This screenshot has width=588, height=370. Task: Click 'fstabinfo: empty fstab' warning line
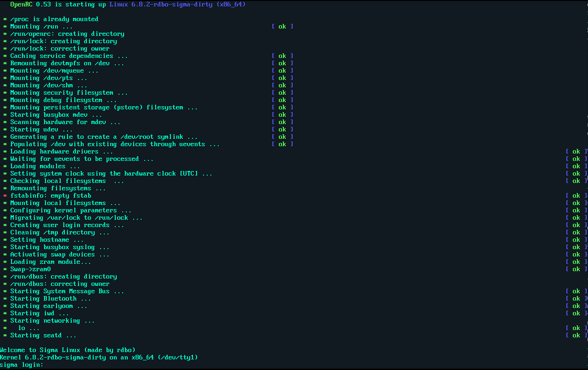[51, 196]
